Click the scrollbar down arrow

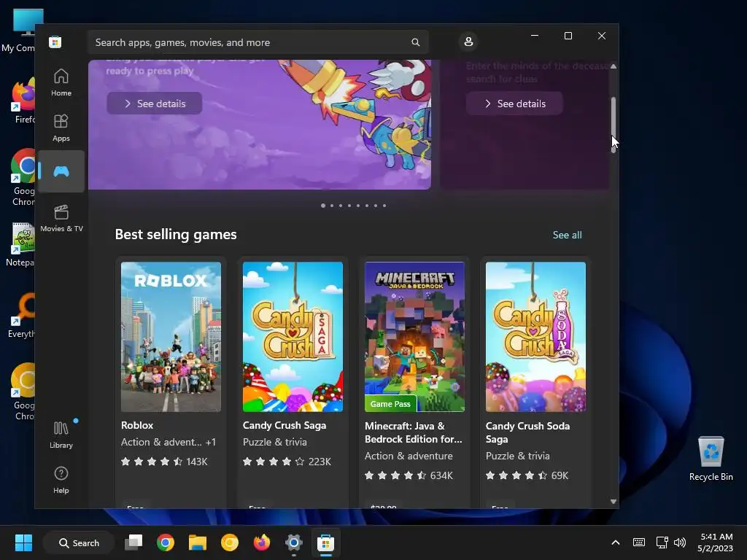[x=614, y=502]
